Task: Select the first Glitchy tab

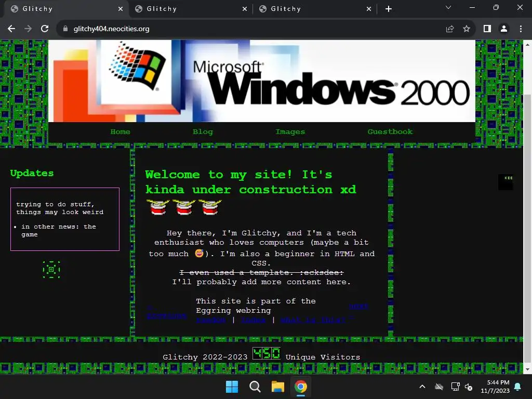Action: coord(66,9)
